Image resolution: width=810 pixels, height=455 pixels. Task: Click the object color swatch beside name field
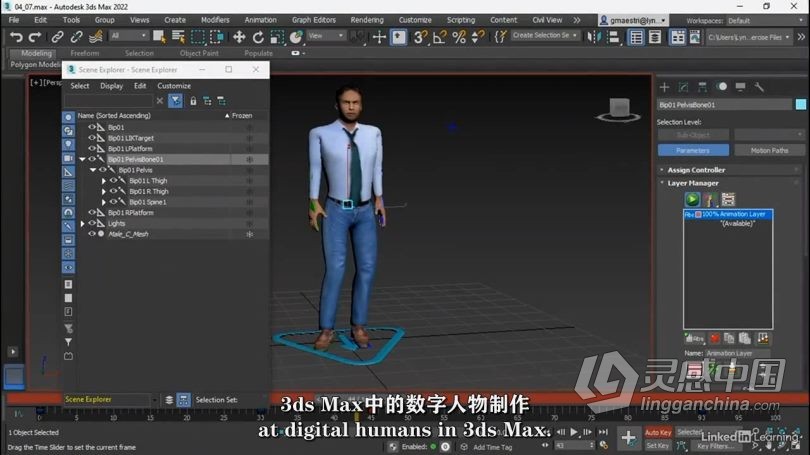[x=801, y=104]
